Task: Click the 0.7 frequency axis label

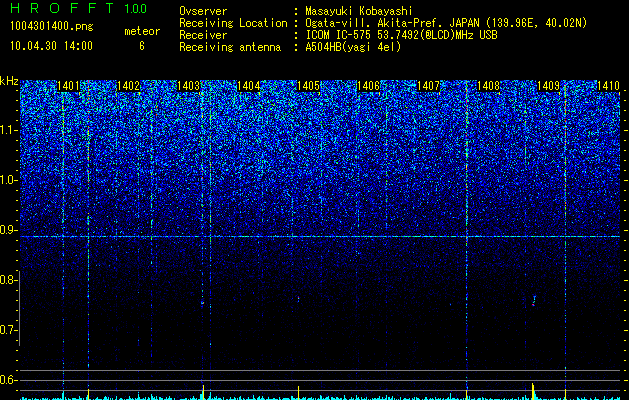Action: [x=7, y=330]
